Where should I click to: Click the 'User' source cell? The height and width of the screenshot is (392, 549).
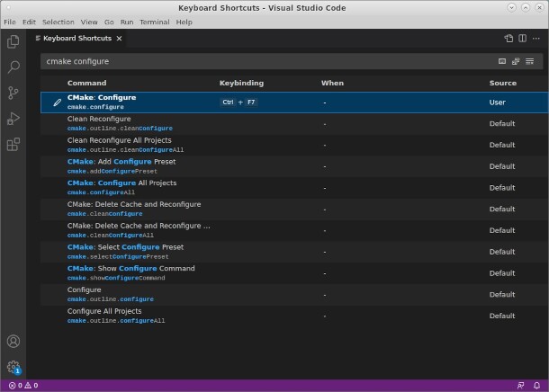(497, 102)
